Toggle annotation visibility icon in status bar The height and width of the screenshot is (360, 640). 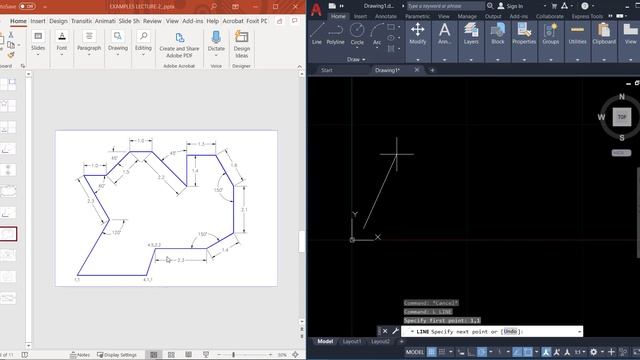(x=546, y=351)
